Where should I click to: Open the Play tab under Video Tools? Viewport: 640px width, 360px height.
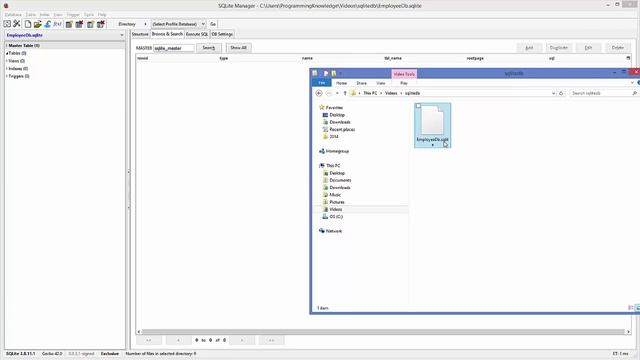coord(404,83)
